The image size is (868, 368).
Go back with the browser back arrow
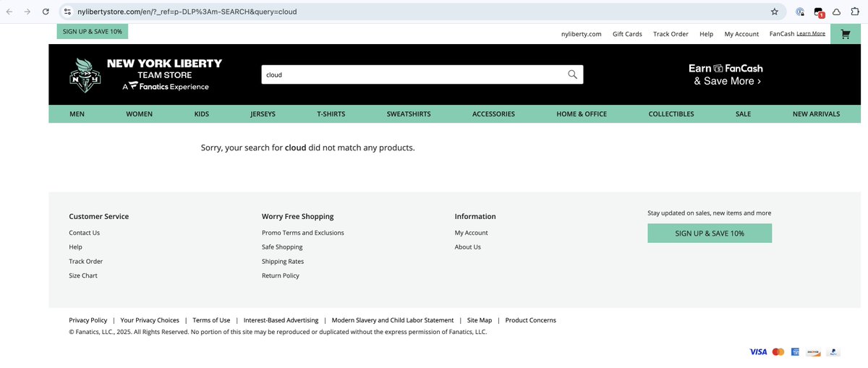tap(9, 12)
